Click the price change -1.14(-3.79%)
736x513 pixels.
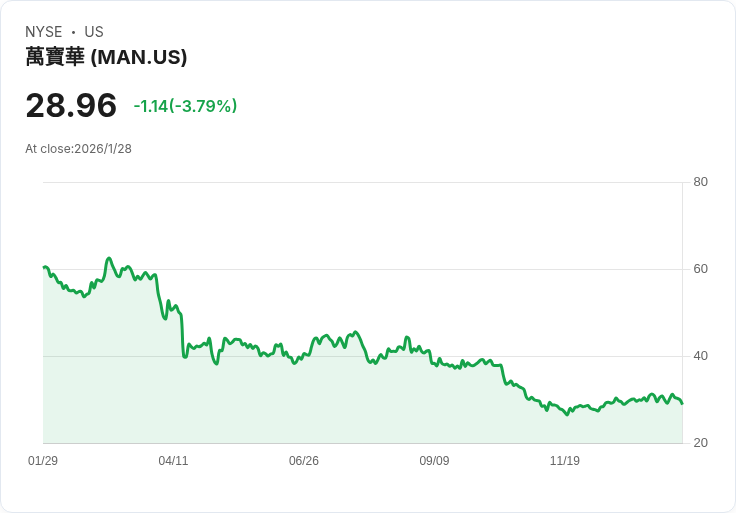pyautogui.click(x=185, y=106)
